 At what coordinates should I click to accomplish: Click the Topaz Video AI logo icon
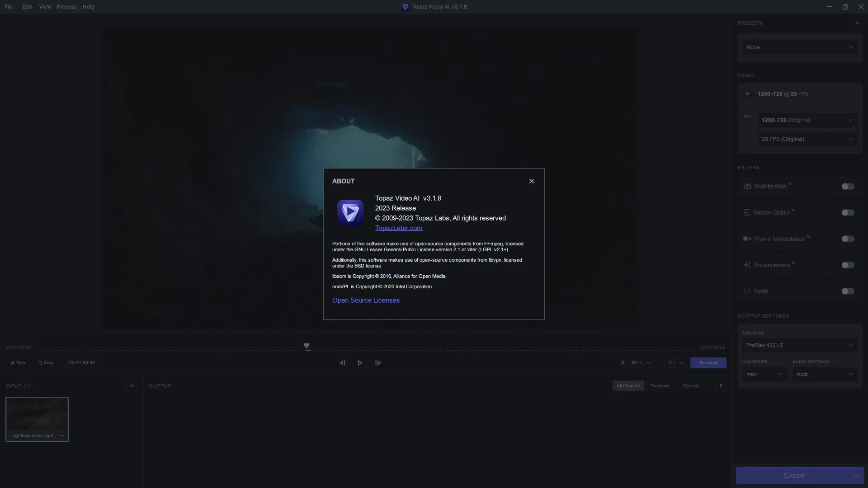(x=350, y=212)
